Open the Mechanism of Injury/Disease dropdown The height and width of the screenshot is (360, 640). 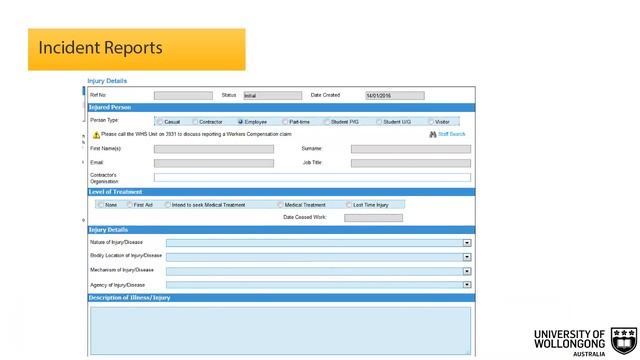[x=467, y=271]
